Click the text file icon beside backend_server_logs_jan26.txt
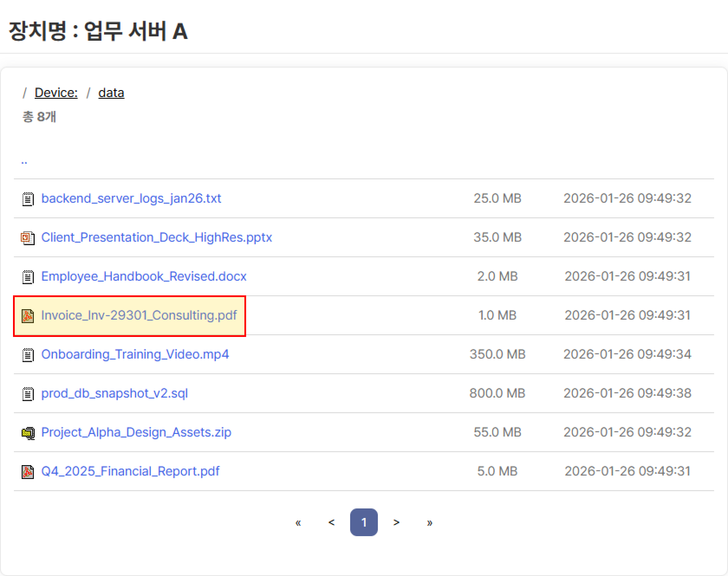Image resolution: width=728 pixels, height=576 pixels. [28, 199]
